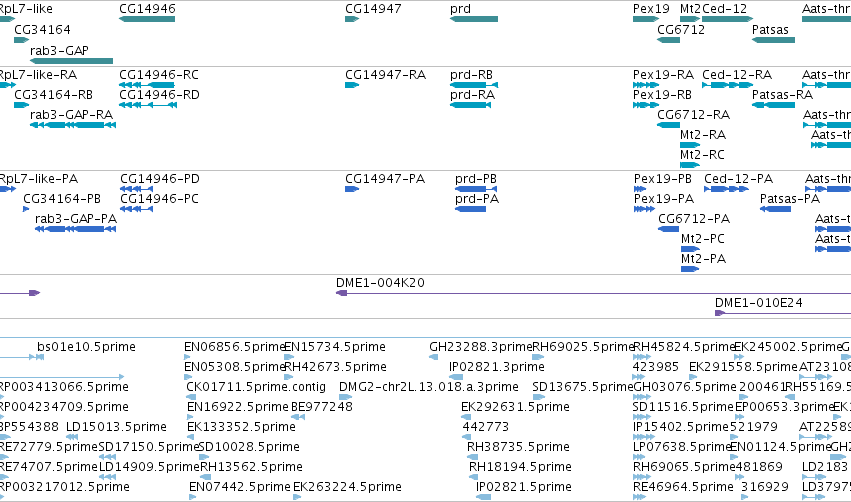
Task: Click the Mt2-PA protein bar
Action: coord(690,269)
